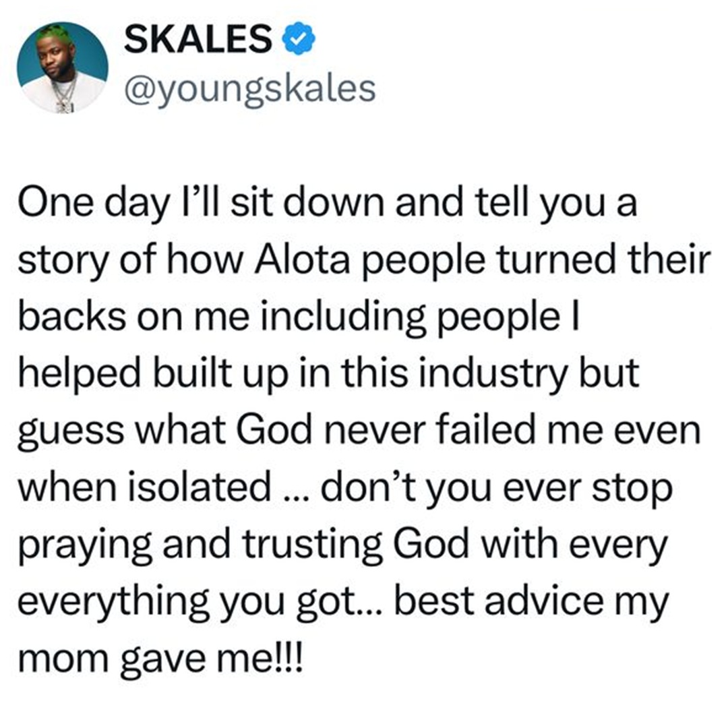Open the @youngskales handle link
Image resolution: width=728 pixels, height=728 pixels.
coord(249,88)
